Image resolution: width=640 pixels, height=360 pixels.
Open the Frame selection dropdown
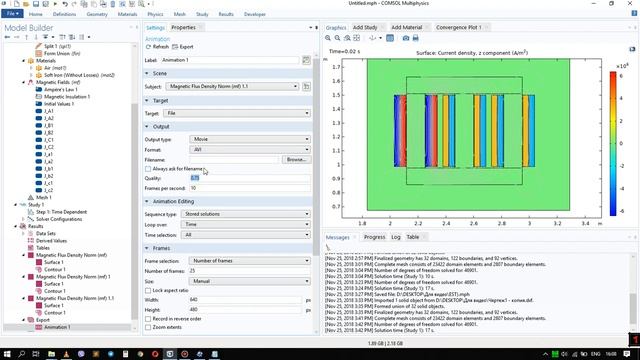click(250, 261)
